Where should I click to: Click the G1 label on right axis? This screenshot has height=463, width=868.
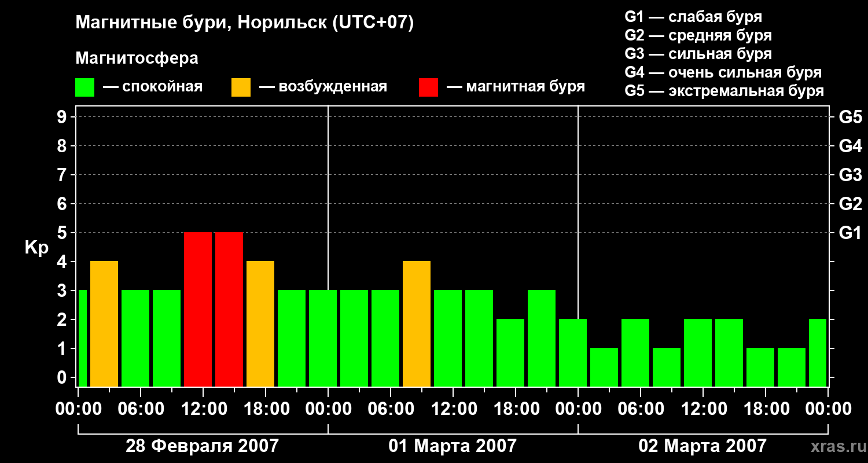click(850, 233)
